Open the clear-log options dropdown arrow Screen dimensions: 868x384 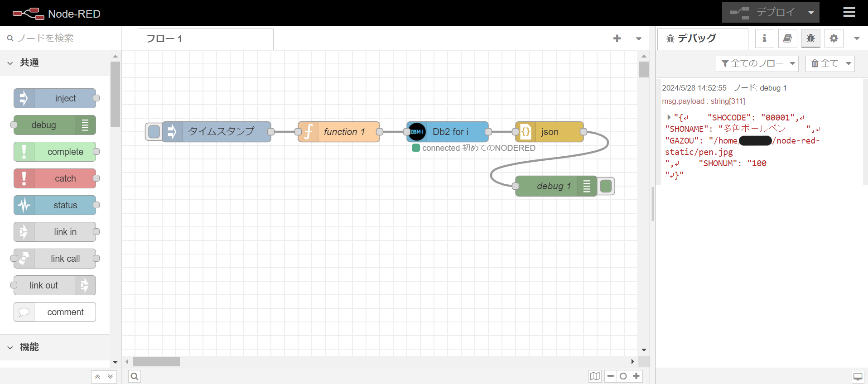(x=849, y=63)
